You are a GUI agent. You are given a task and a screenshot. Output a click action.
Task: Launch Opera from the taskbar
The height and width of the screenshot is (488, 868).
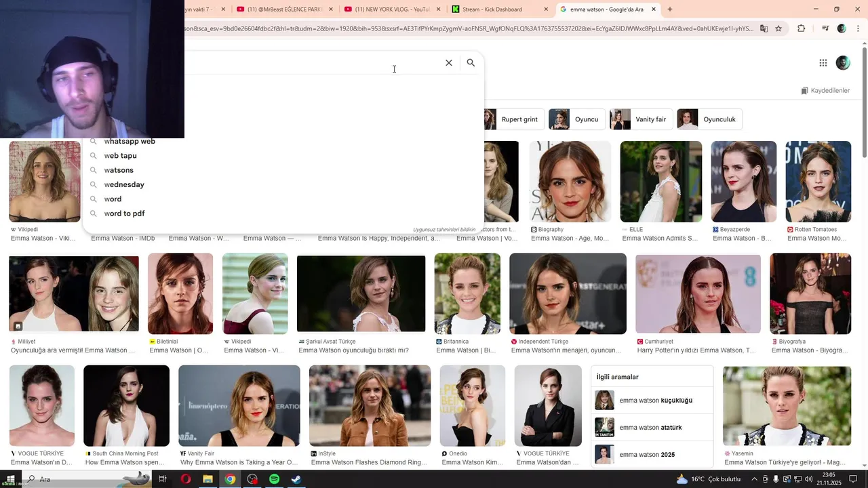[x=185, y=479]
